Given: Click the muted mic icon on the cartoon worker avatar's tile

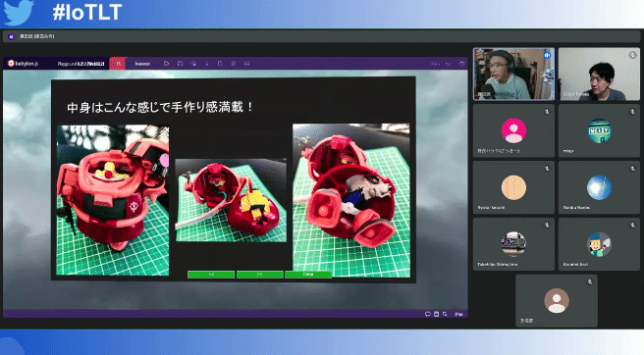Looking at the screenshot, I should pos(632,225).
